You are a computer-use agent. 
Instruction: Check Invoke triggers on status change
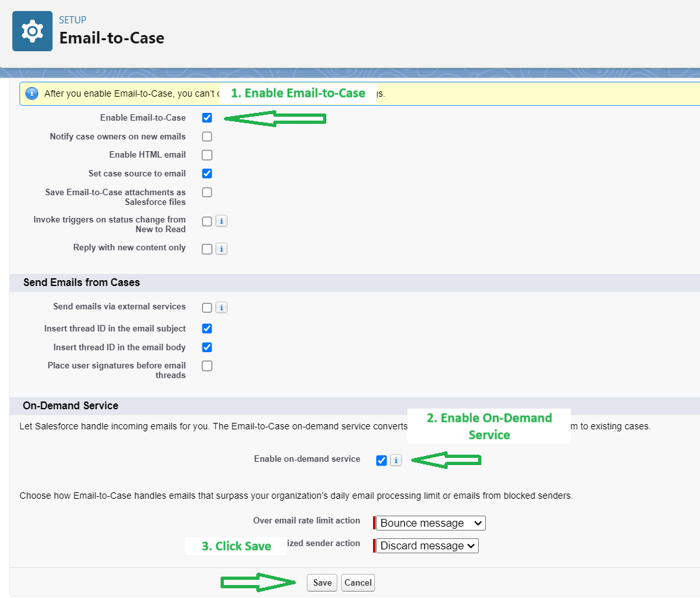click(207, 221)
